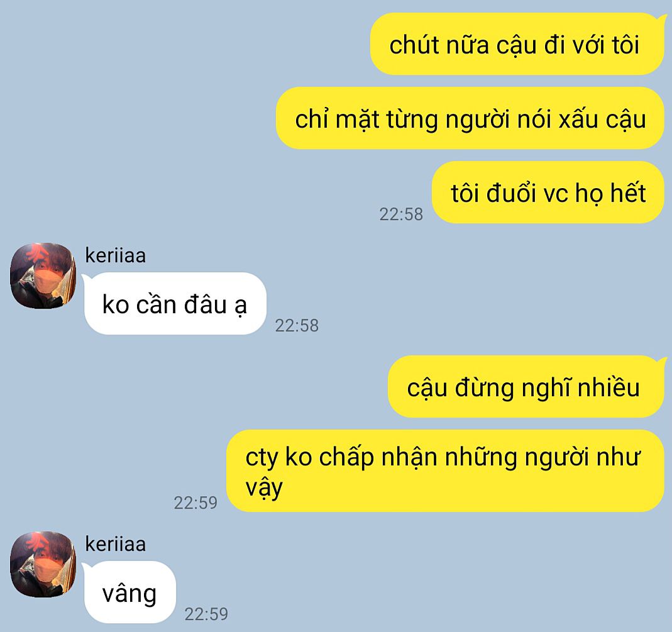This screenshot has width=672, height=632.
Task: Click the 22:59 timestamp after 'vâng'
Action: click(x=206, y=614)
